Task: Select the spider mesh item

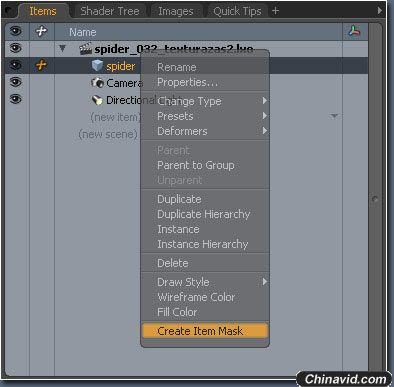Action: 121,66
